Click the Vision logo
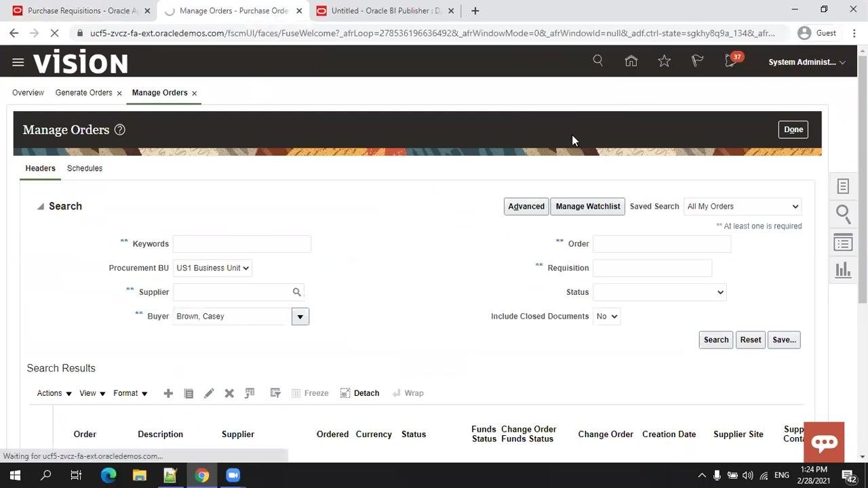 (81, 62)
